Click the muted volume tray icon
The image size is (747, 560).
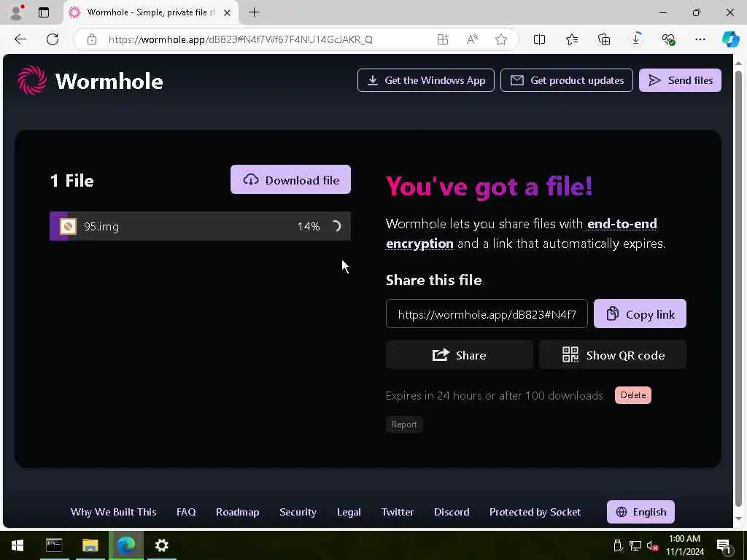tap(652, 545)
